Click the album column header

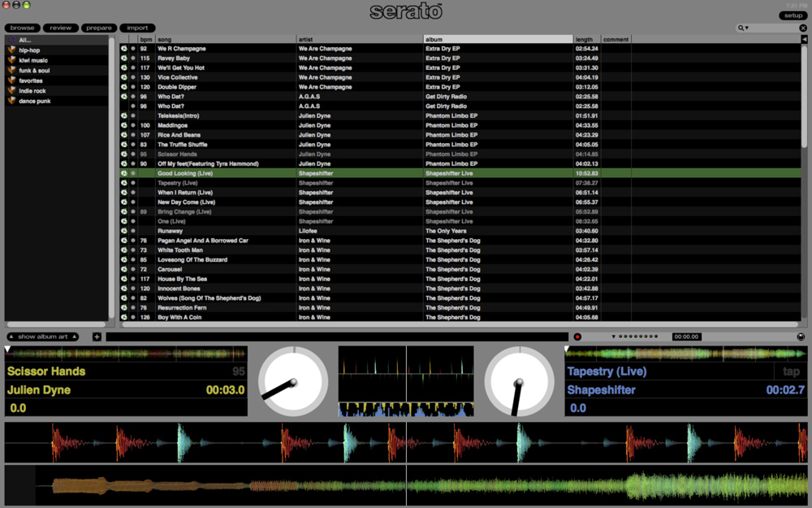(x=499, y=39)
